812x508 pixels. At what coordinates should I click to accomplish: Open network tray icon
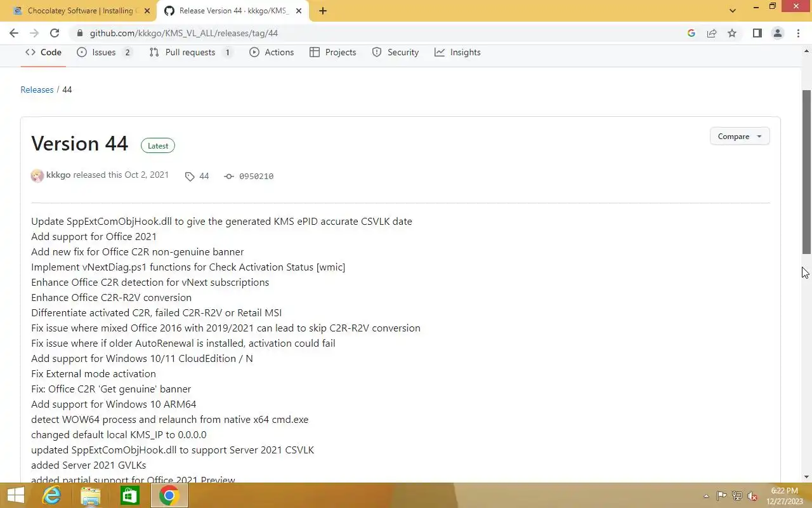coord(737,496)
